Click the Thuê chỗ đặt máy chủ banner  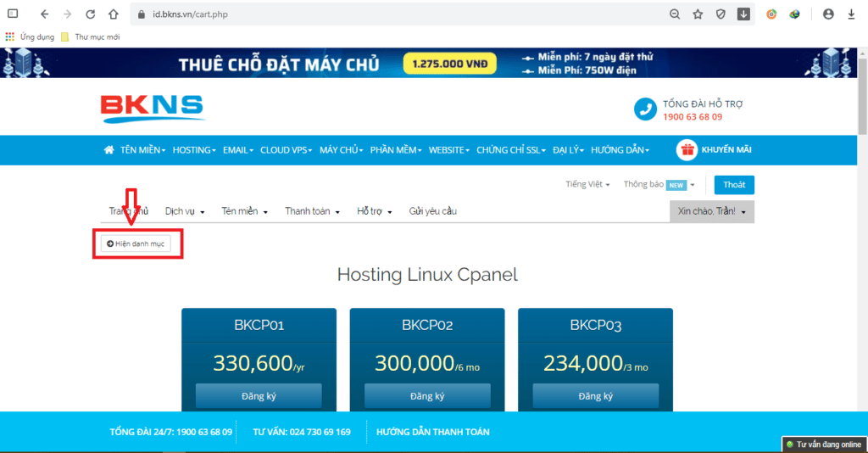click(x=429, y=63)
